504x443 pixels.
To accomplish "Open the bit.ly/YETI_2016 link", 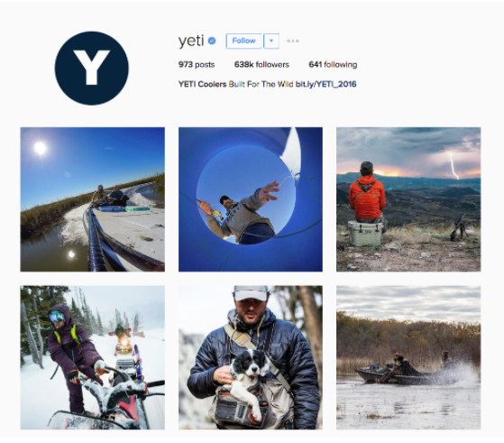I will click(x=325, y=84).
